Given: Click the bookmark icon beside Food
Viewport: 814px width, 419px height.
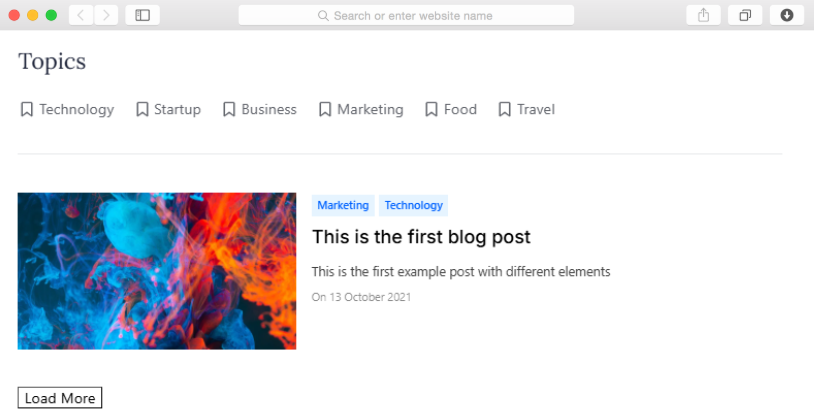Looking at the screenshot, I should coord(431,109).
